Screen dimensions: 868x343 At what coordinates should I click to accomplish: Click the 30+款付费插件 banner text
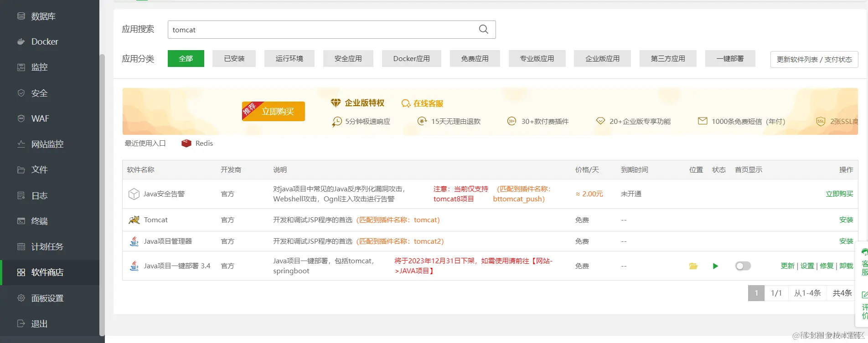545,121
